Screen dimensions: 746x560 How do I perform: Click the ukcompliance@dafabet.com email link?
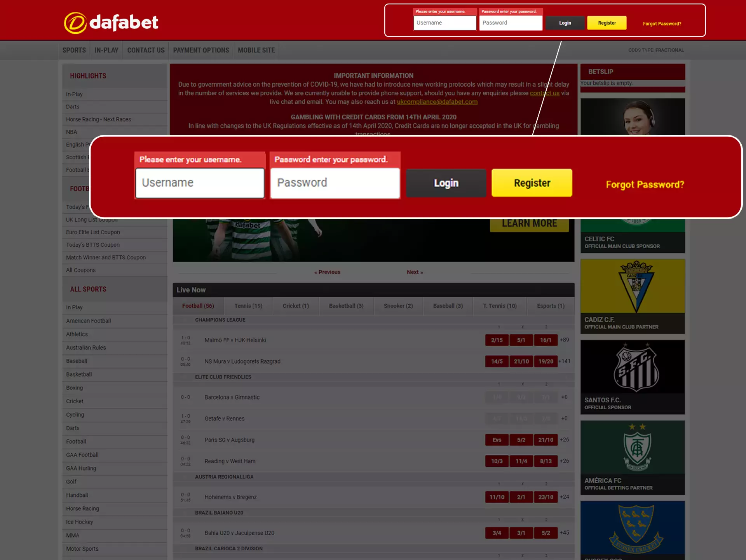(437, 101)
